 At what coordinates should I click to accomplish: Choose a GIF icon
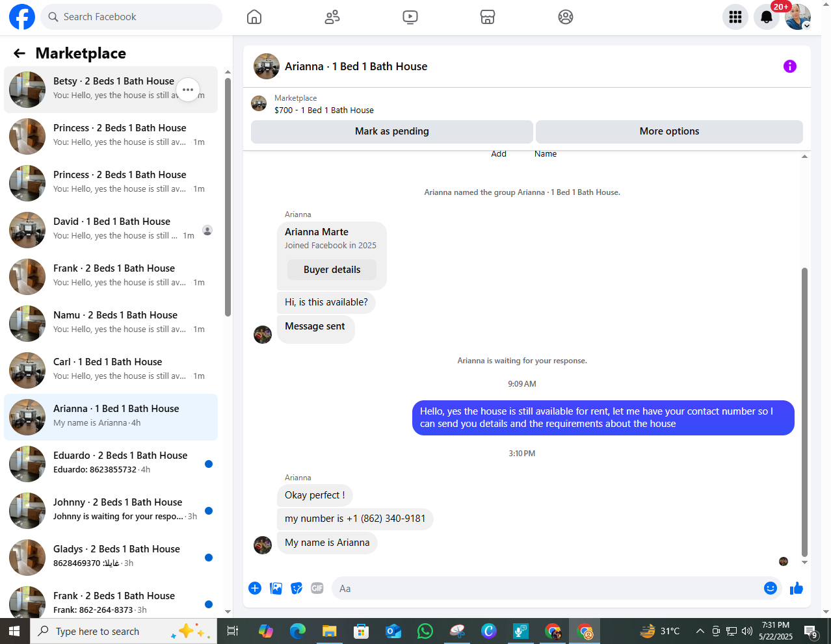tap(317, 588)
